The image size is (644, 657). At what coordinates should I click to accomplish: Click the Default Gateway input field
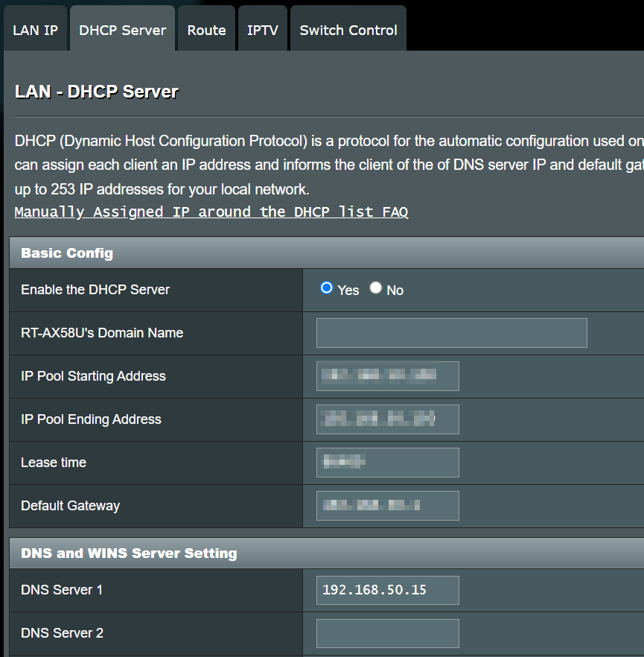387,506
